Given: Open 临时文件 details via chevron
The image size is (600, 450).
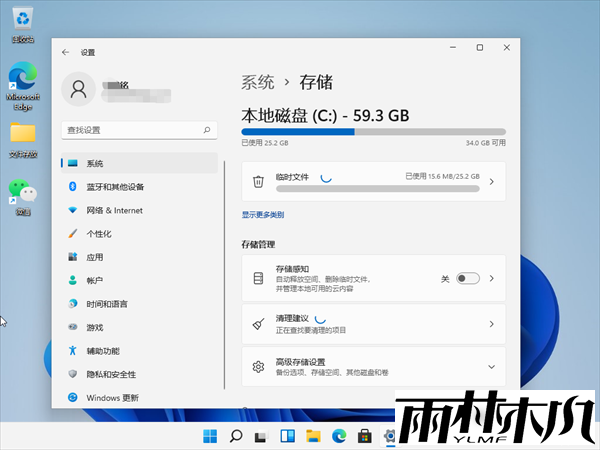Looking at the screenshot, I should 490,181.
